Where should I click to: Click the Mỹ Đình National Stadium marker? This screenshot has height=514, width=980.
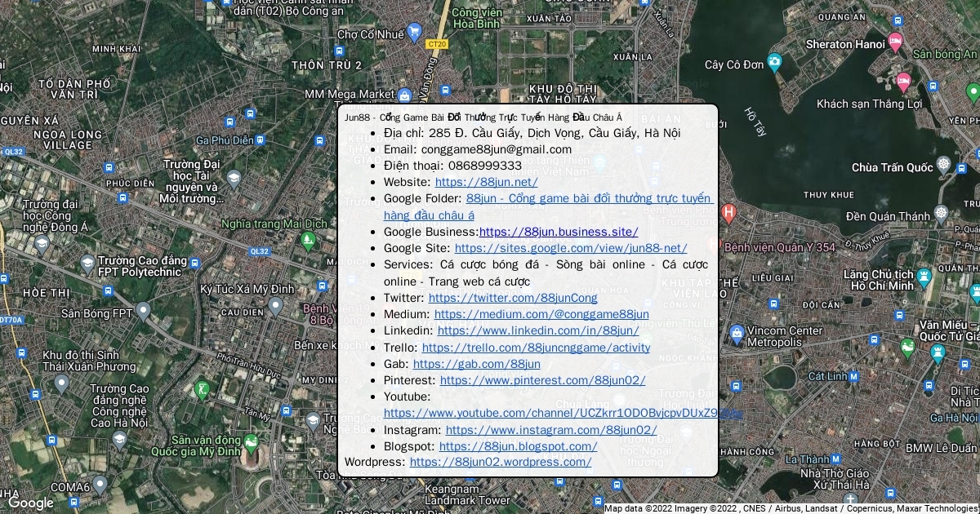tap(251, 444)
